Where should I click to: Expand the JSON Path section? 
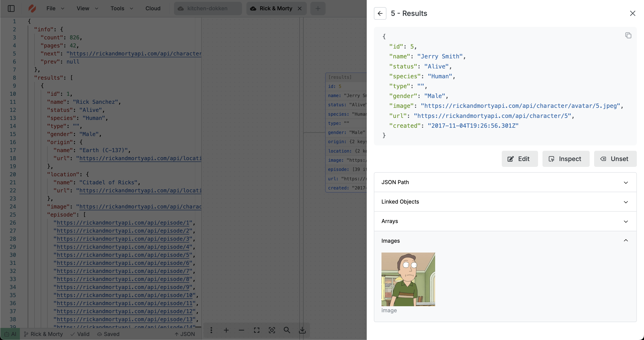point(505,182)
